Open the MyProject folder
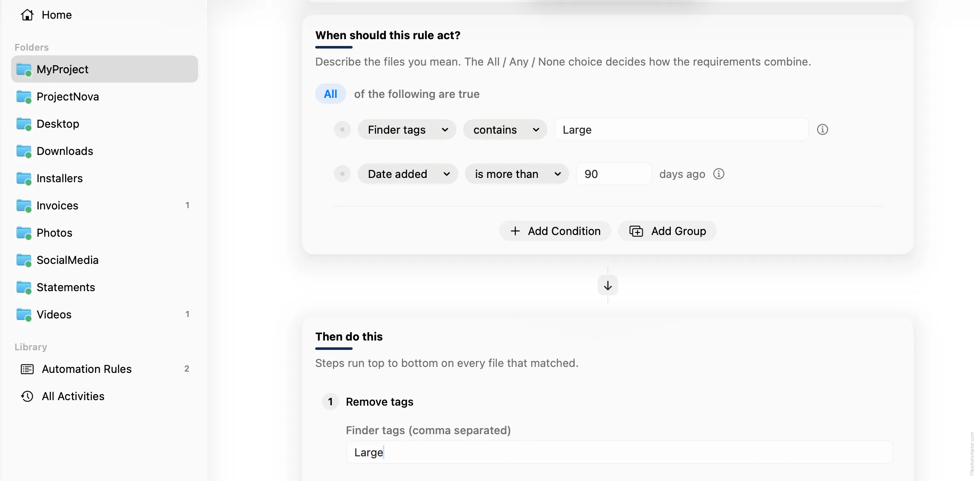980x481 pixels. tap(104, 69)
